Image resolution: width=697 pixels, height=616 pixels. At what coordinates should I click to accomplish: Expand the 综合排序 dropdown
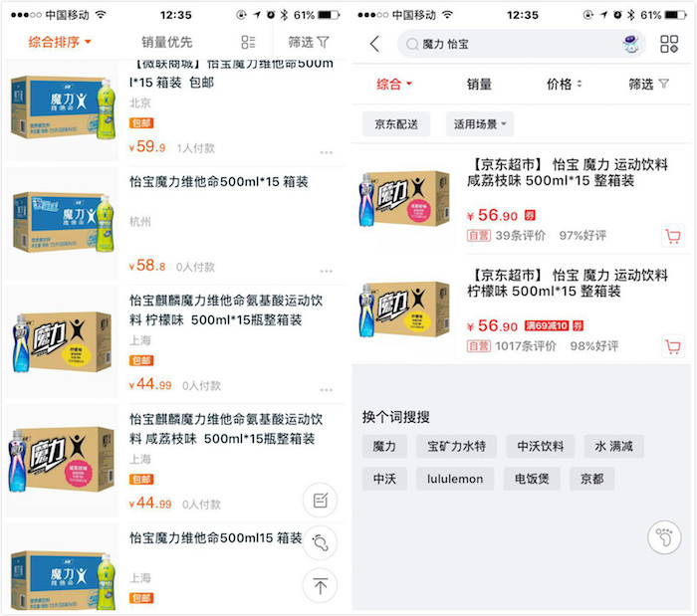(x=60, y=43)
